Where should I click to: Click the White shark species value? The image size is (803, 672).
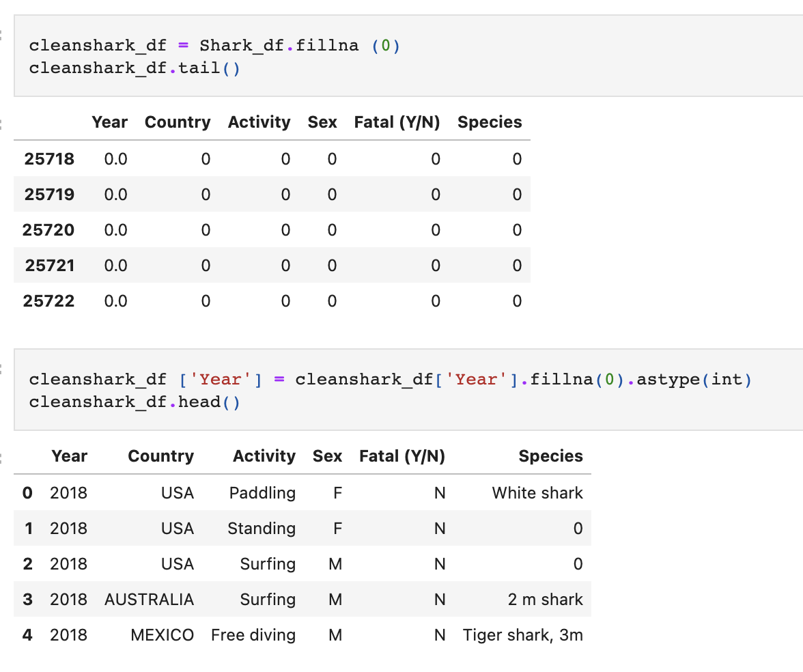pyautogui.click(x=537, y=492)
